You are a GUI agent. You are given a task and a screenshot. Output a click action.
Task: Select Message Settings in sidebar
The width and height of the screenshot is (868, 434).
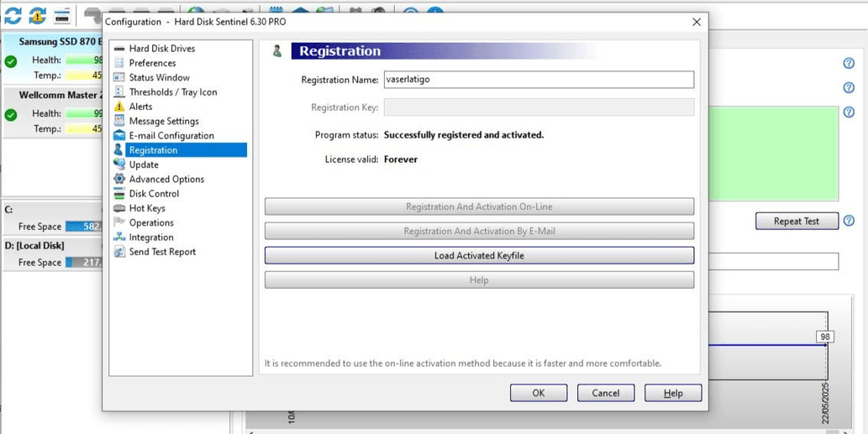[164, 121]
